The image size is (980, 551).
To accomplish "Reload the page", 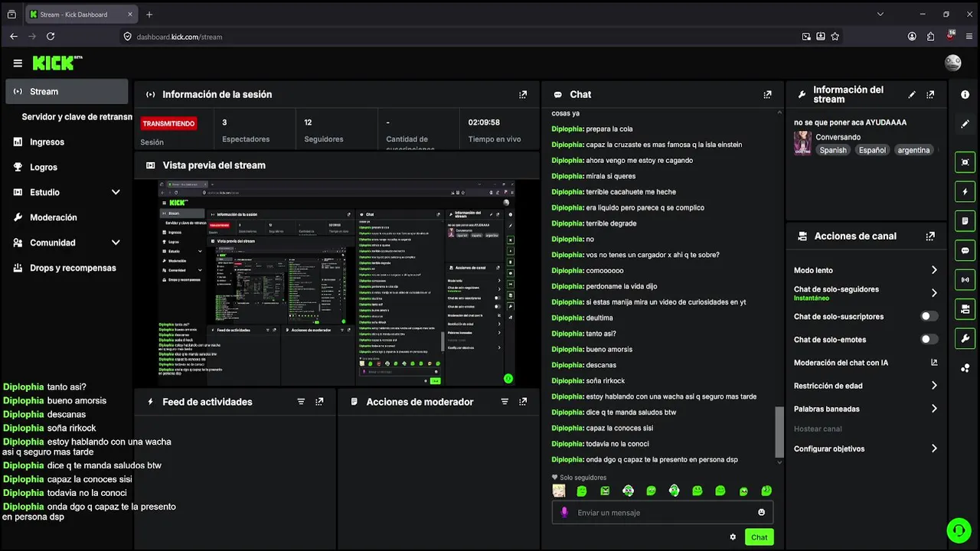I will click(51, 36).
